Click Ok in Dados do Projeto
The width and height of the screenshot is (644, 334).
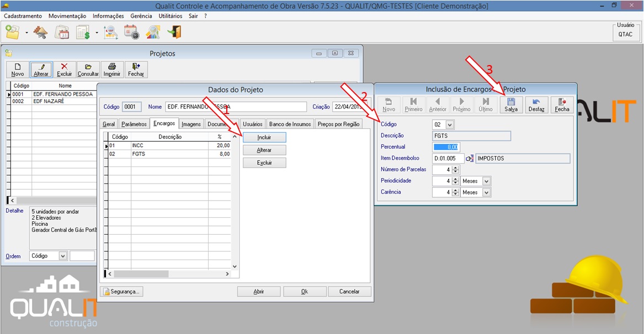pos(304,292)
